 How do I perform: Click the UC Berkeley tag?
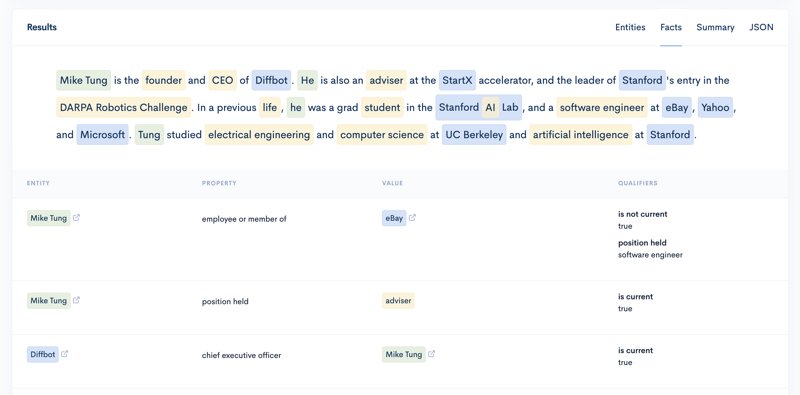tap(474, 135)
